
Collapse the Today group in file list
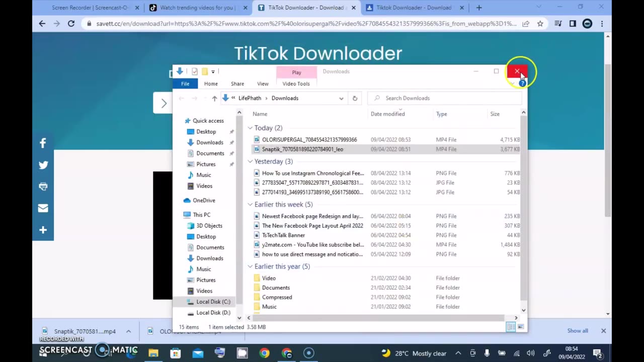pyautogui.click(x=250, y=128)
